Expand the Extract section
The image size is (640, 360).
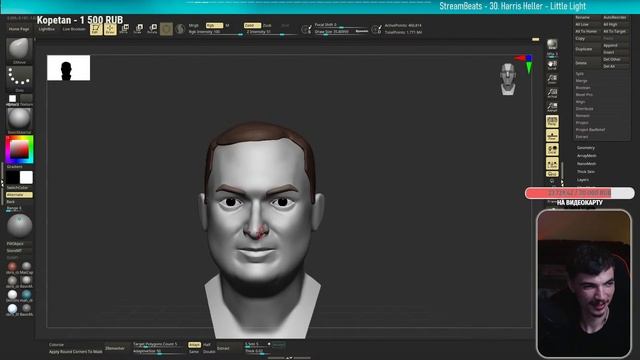pos(582,136)
